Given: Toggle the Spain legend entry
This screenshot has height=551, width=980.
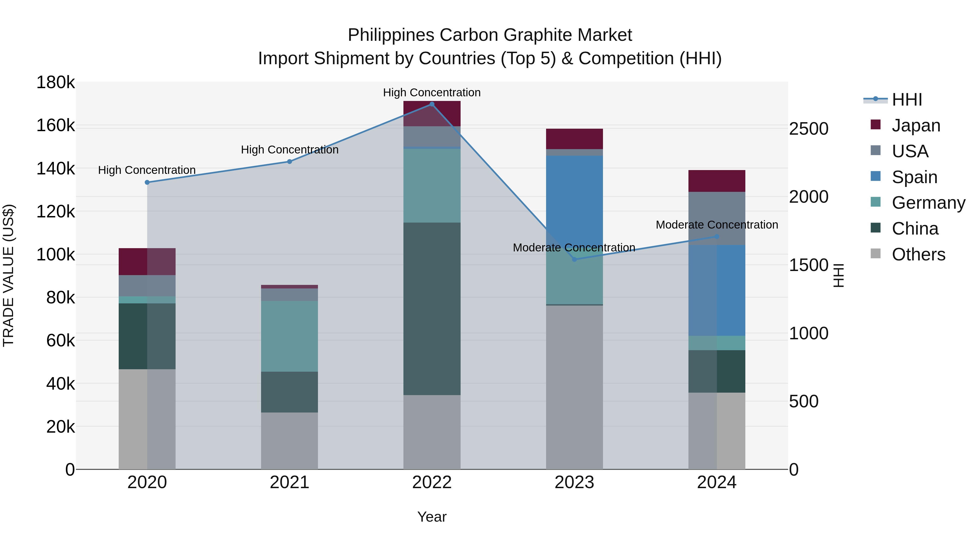Looking at the screenshot, I should [x=904, y=177].
